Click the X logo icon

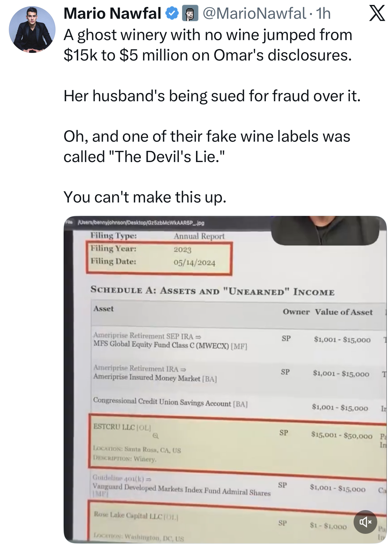377,14
